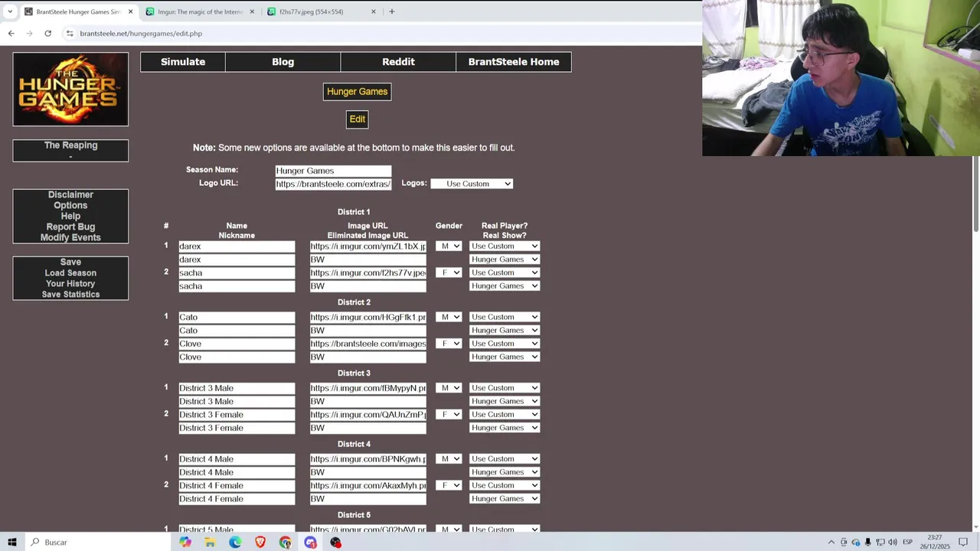Click the Image URL field for Cato
The height and width of the screenshot is (551, 980).
click(x=368, y=317)
